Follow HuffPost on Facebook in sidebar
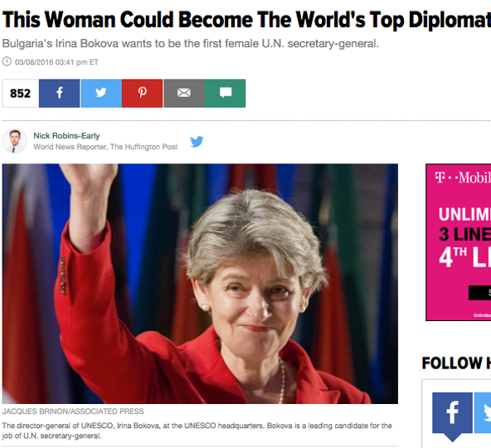491x448 pixels. click(452, 413)
